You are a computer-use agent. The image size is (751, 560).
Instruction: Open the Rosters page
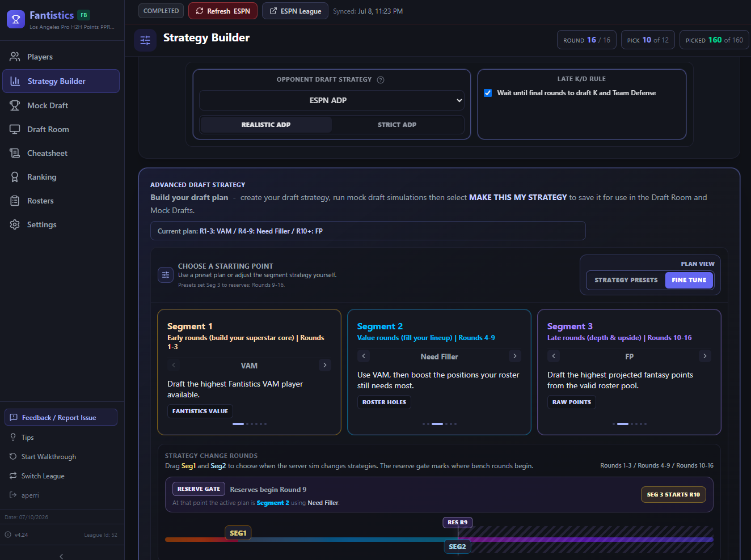point(61,201)
